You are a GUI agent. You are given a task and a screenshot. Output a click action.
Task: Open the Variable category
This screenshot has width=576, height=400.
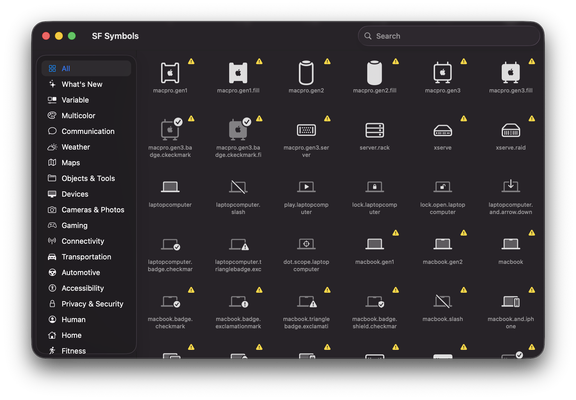(86, 100)
